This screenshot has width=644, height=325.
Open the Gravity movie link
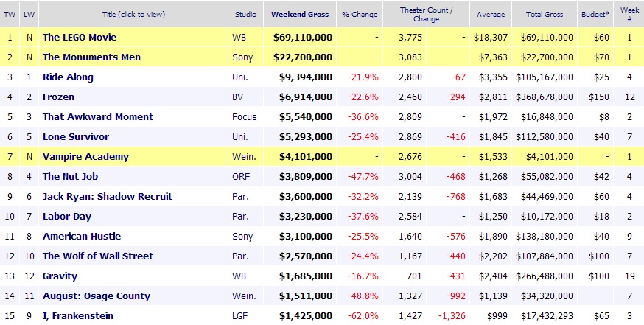click(60, 276)
